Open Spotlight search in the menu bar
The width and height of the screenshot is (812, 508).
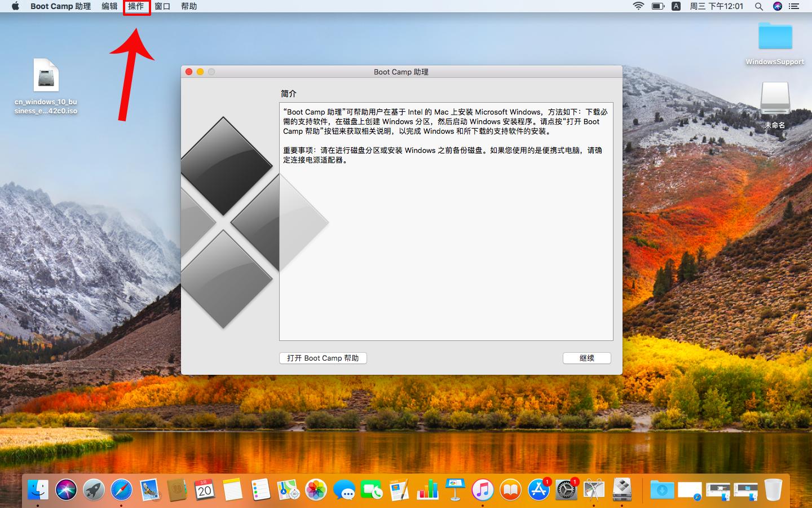point(758,6)
